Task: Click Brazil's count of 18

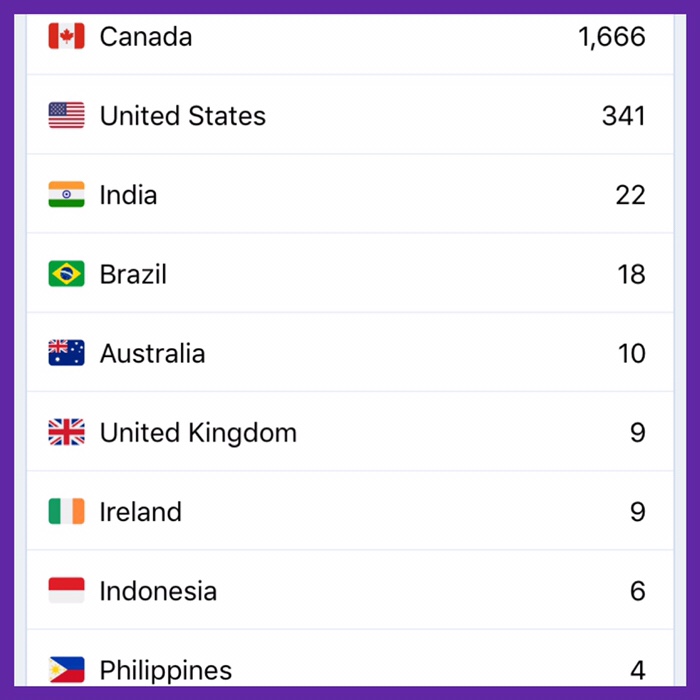Action: point(631,274)
